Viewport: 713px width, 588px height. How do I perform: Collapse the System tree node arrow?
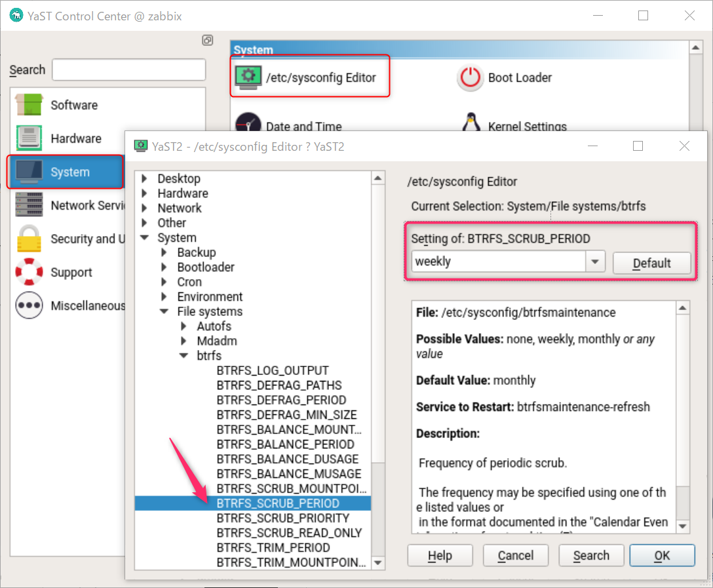pyautogui.click(x=145, y=237)
